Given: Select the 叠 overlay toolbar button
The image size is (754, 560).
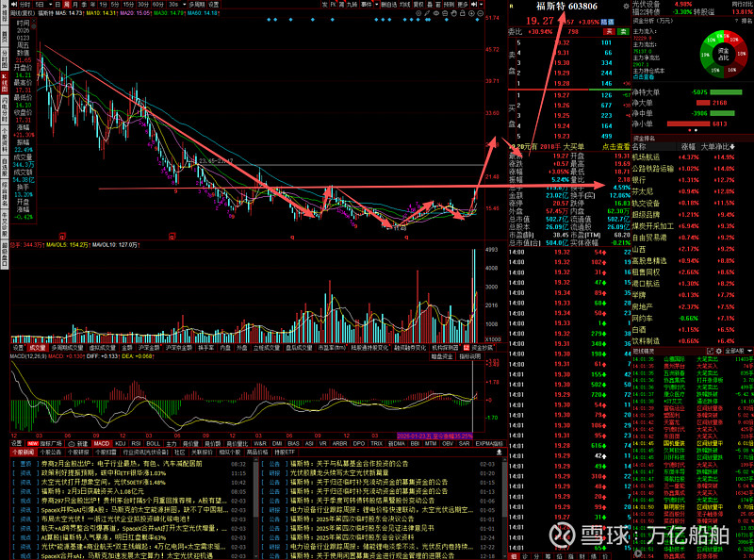Looking at the screenshot, I should click(430, 5).
